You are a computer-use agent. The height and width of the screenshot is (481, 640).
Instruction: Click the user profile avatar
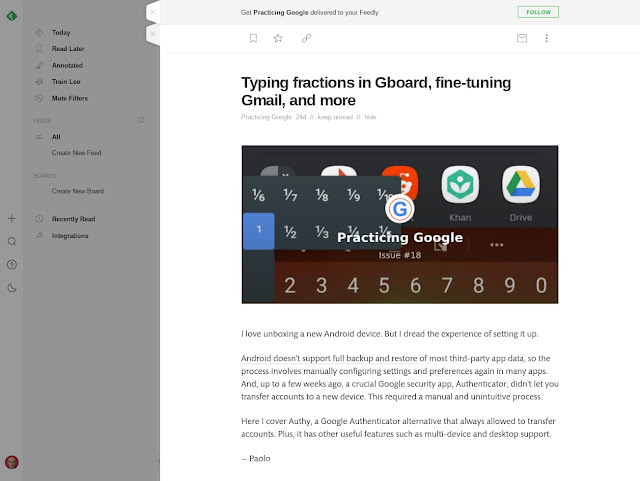[12, 462]
